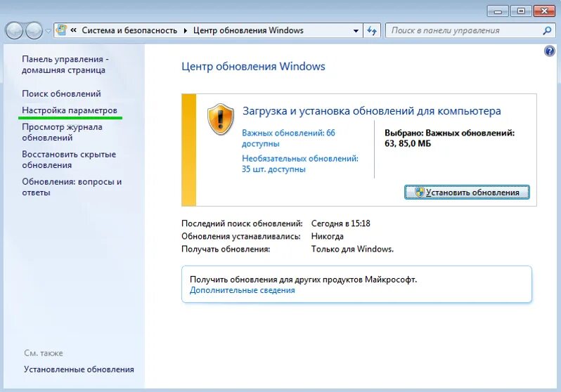The height and width of the screenshot is (392, 561).
Task: Click the Сегодня в 15:18 text
Action: [x=340, y=223]
